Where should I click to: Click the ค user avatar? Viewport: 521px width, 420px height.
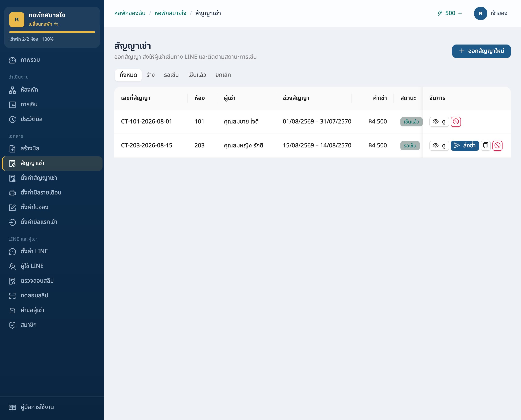click(x=480, y=13)
